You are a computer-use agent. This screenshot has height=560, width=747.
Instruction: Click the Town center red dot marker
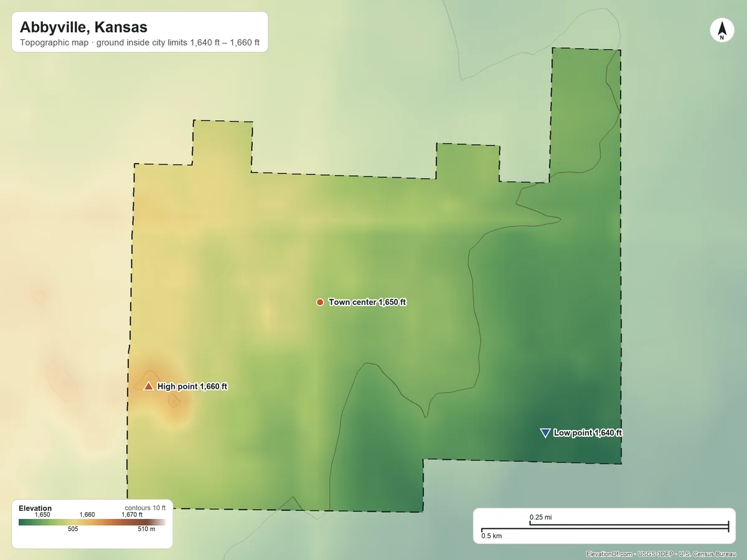click(320, 302)
